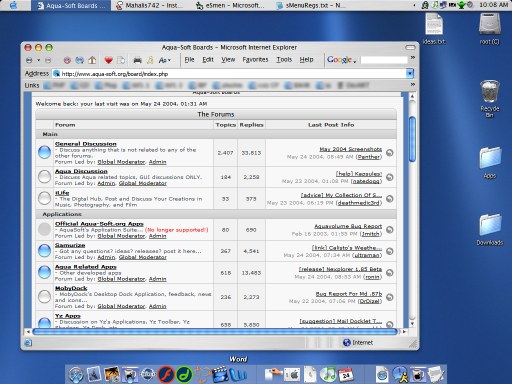Click into the Google search field
Viewport: 512px width, 384px height.
[384, 60]
